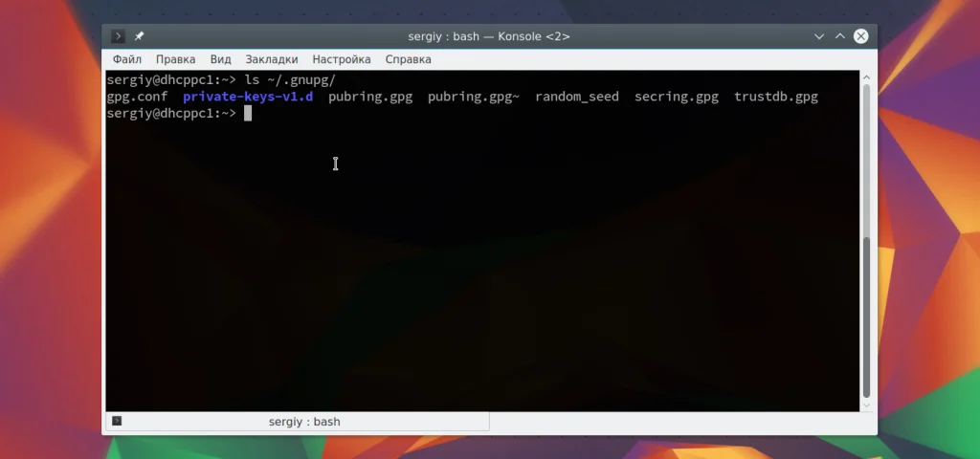Click the gpg.conf file name
The width and height of the screenshot is (980, 459).
click(x=137, y=97)
